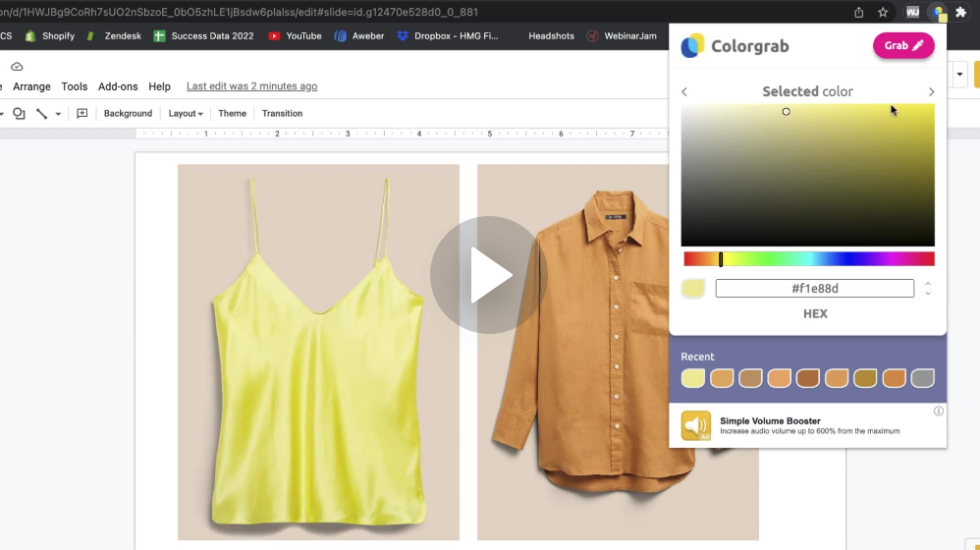The width and height of the screenshot is (980, 550).
Task: Click the share page icon in address bar
Action: [859, 12]
